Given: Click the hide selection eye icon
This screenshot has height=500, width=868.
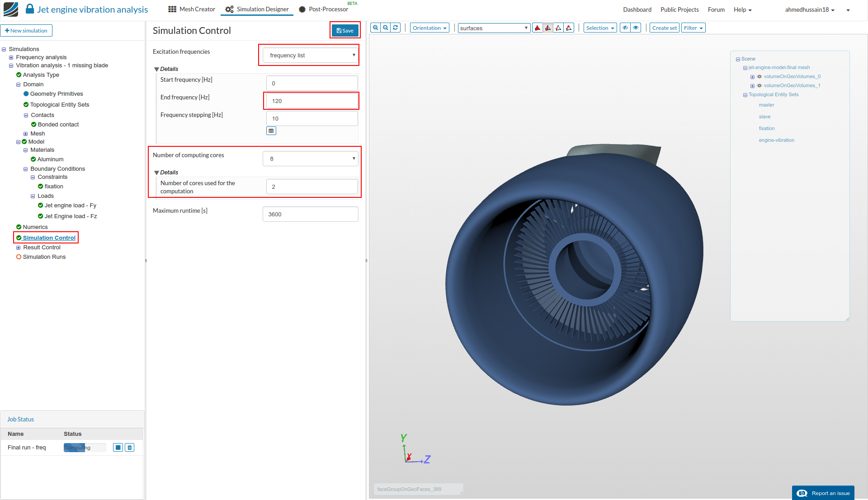Looking at the screenshot, I should pos(625,28).
